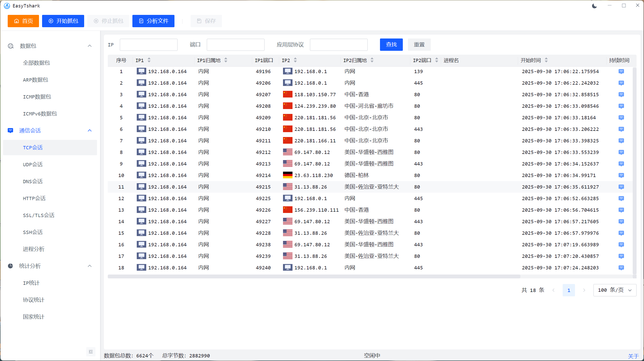Image resolution: width=644 pixels, height=361 pixels.
Task: Click the 查找 search button
Action: [x=391, y=45]
